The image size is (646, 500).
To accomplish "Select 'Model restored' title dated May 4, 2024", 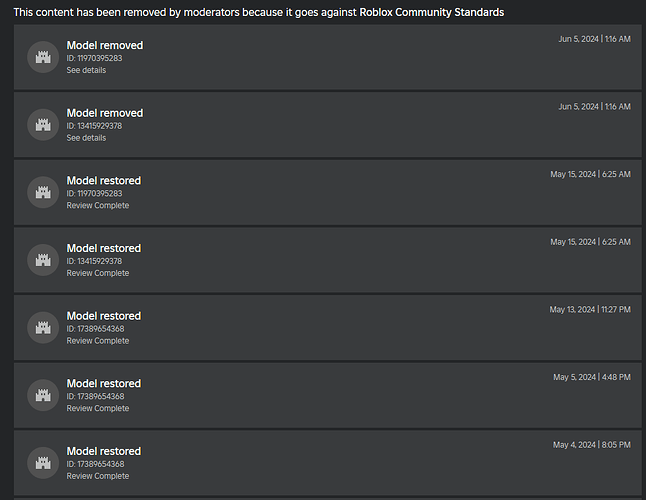I will coord(104,451).
